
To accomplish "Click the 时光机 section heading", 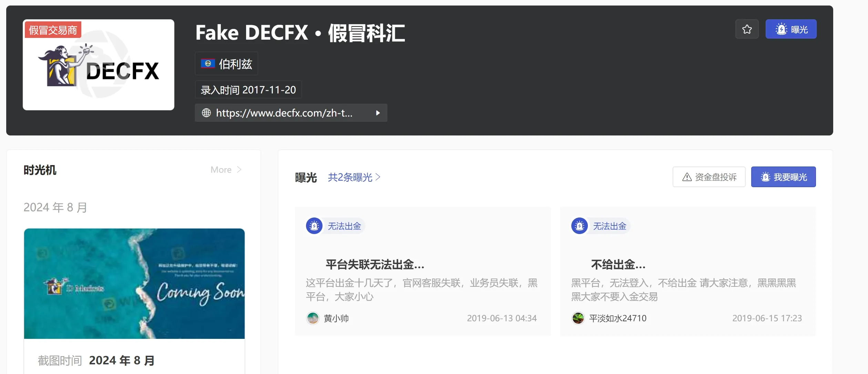I will (40, 170).
